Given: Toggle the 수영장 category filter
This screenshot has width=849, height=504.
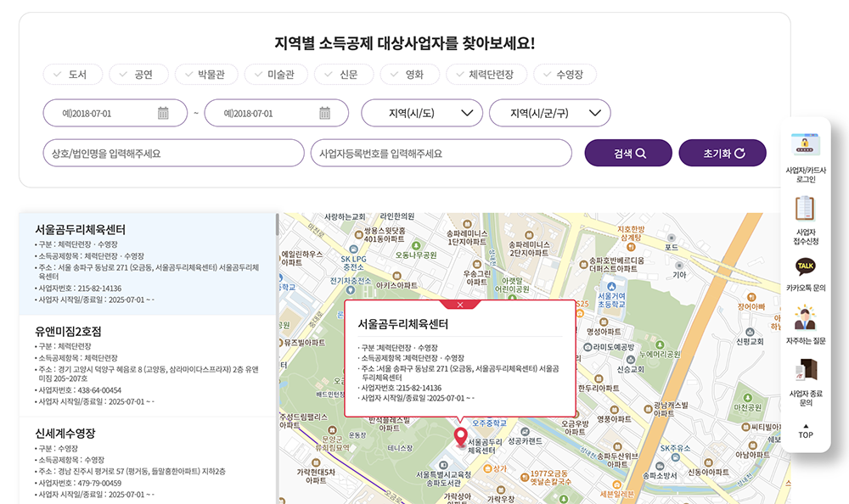Looking at the screenshot, I should (565, 75).
